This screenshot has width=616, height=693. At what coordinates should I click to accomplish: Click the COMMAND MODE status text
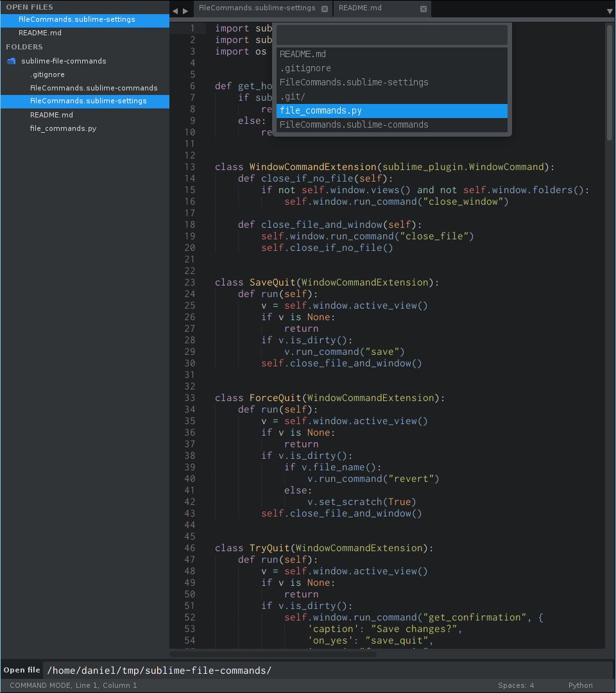73,685
